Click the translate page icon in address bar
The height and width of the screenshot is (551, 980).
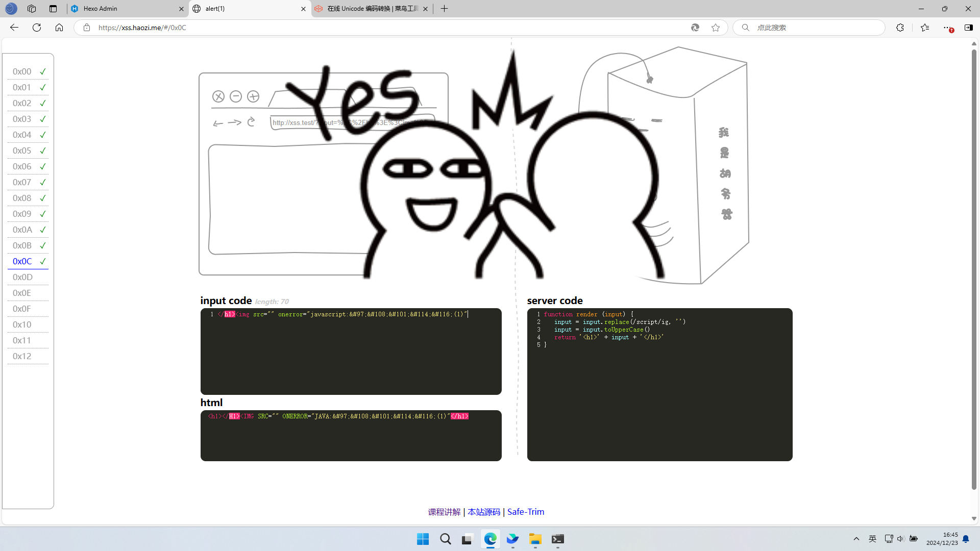[x=695, y=28]
